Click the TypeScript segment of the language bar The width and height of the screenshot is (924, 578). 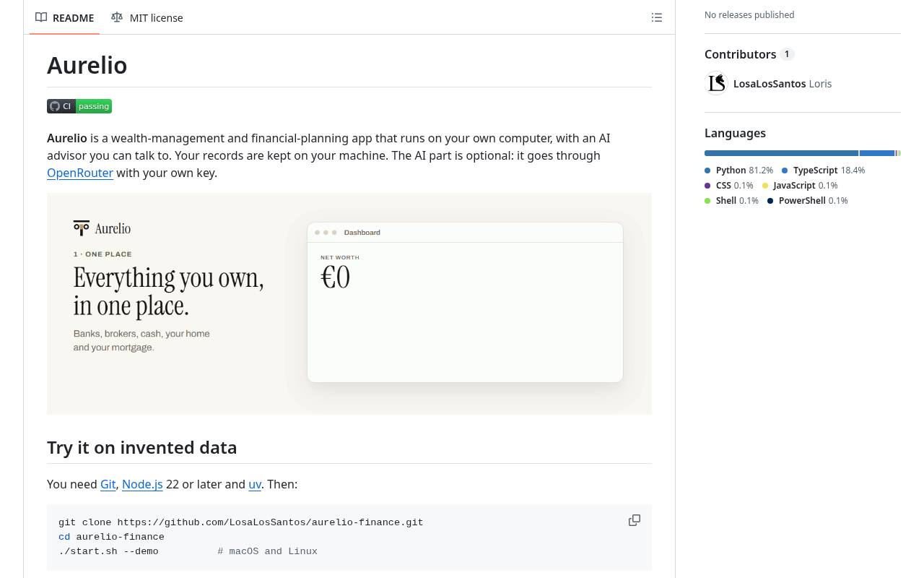[877, 153]
